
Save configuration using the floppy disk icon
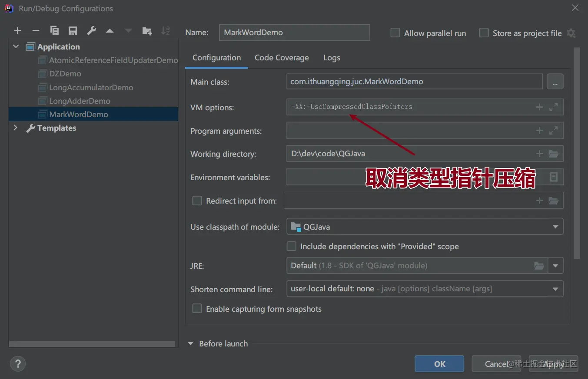point(73,30)
